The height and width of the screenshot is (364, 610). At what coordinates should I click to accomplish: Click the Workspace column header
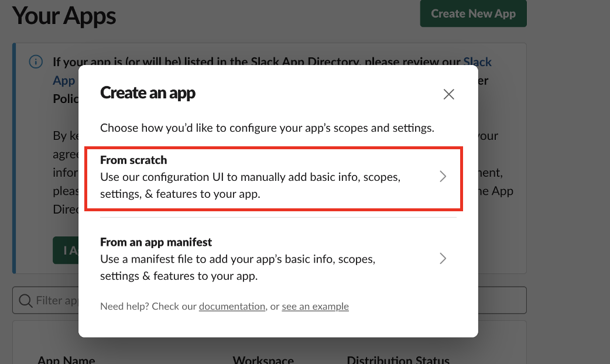tap(263, 360)
